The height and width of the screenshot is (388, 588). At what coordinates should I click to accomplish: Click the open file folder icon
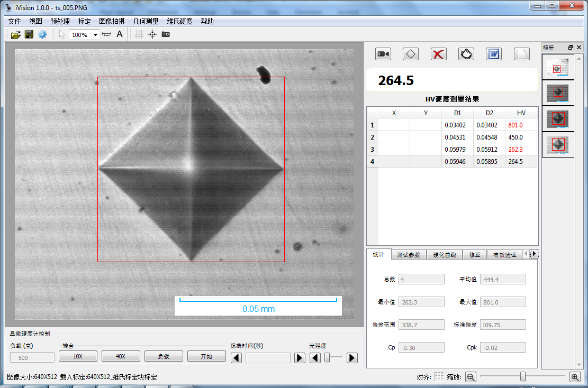(x=15, y=34)
